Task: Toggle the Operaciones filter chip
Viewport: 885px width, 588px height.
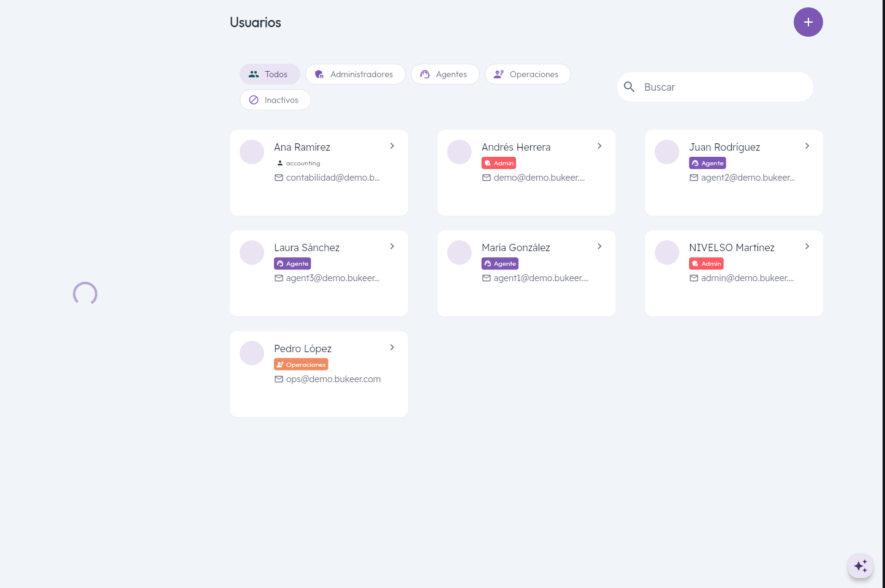Action: point(528,74)
